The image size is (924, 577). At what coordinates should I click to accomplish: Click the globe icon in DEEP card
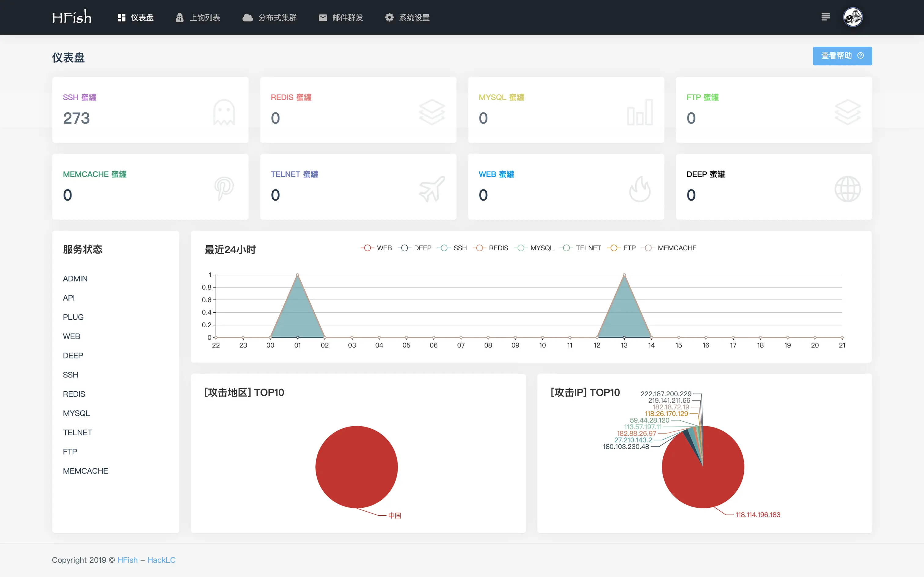[x=847, y=189]
